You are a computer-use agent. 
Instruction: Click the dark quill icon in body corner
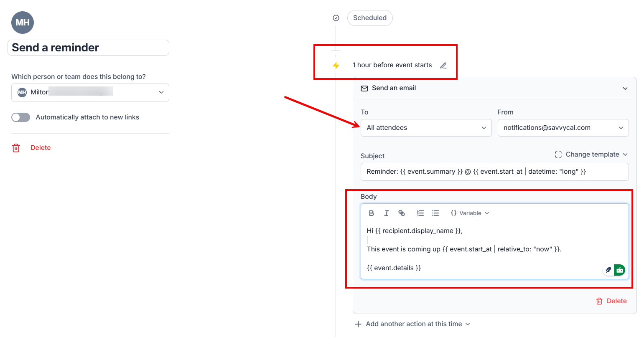pyautogui.click(x=608, y=270)
